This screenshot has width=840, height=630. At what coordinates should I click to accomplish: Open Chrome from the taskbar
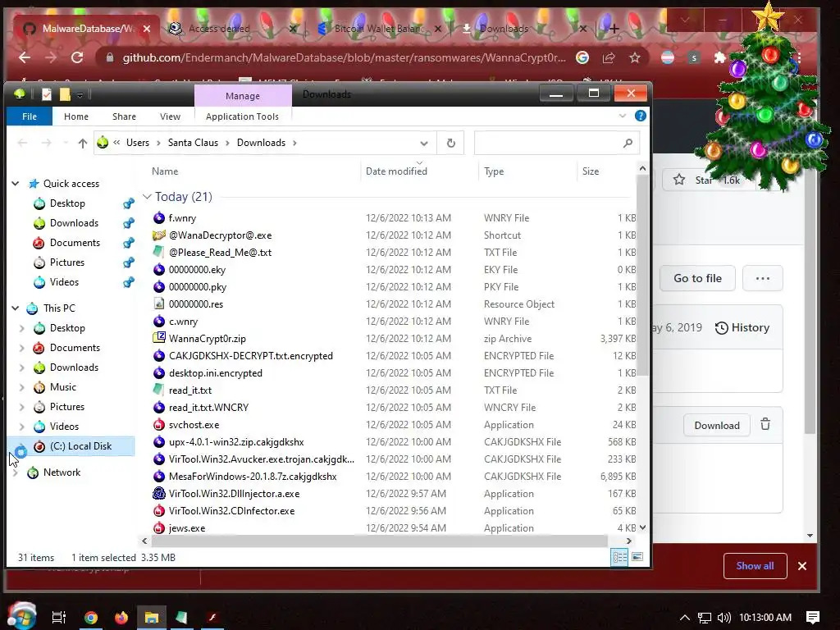pos(91,617)
